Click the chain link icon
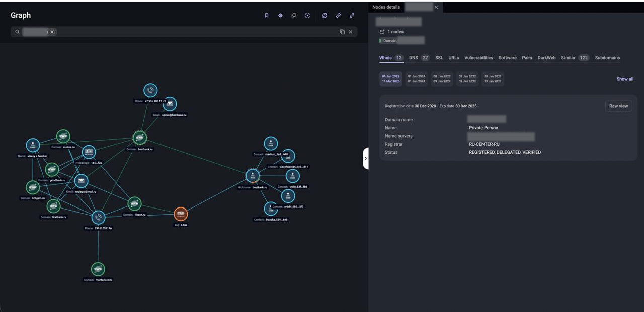The image size is (644, 312). click(338, 16)
